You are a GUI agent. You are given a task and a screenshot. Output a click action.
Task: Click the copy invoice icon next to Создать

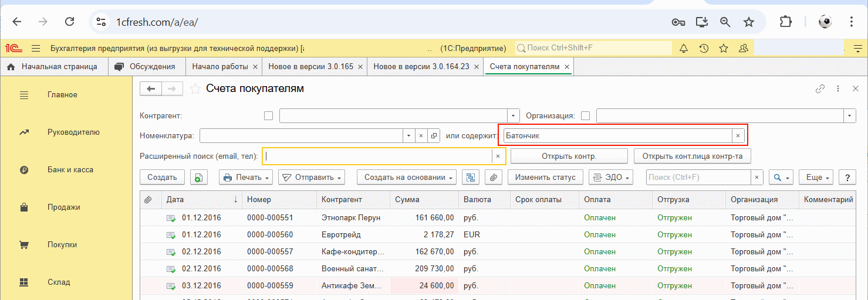[200, 178]
